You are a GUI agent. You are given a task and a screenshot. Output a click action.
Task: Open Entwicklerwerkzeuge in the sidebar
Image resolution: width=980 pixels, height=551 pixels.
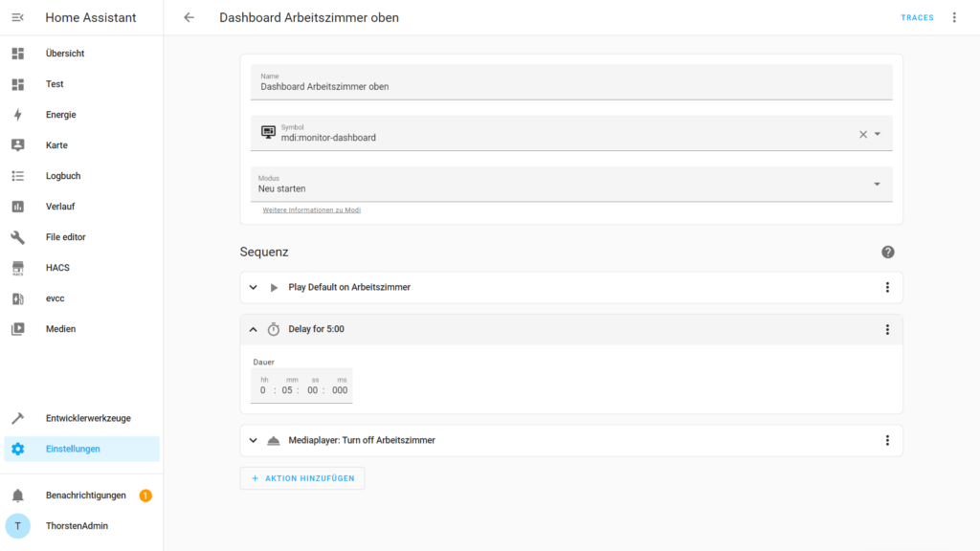(x=88, y=418)
